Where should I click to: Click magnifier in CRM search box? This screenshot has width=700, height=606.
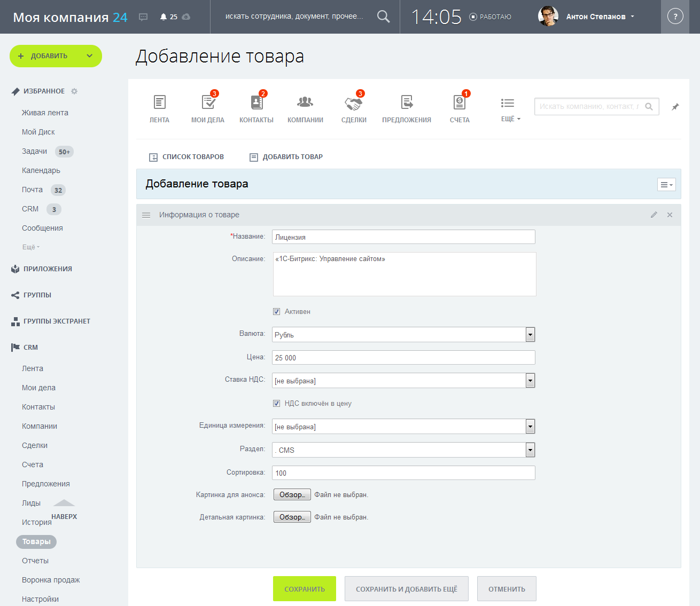649,106
